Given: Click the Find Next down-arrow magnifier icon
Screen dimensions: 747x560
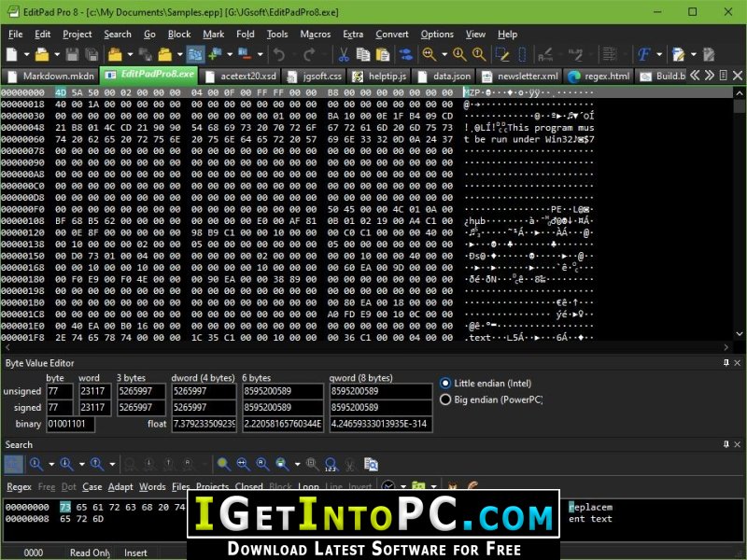Looking at the screenshot, I should [66, 464].
